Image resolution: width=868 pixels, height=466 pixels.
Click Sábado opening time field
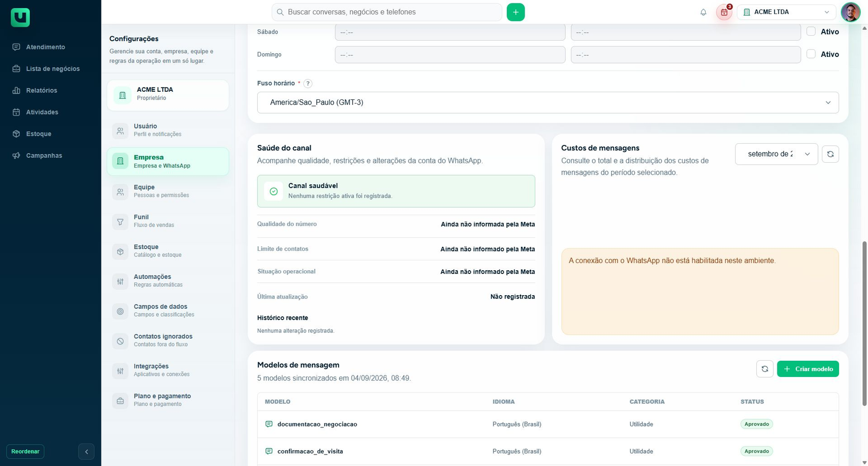(450, 32)
